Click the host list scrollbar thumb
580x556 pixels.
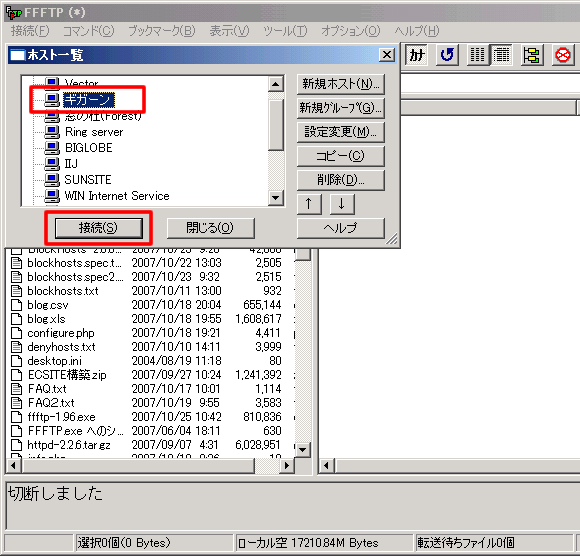pos(276,125)
